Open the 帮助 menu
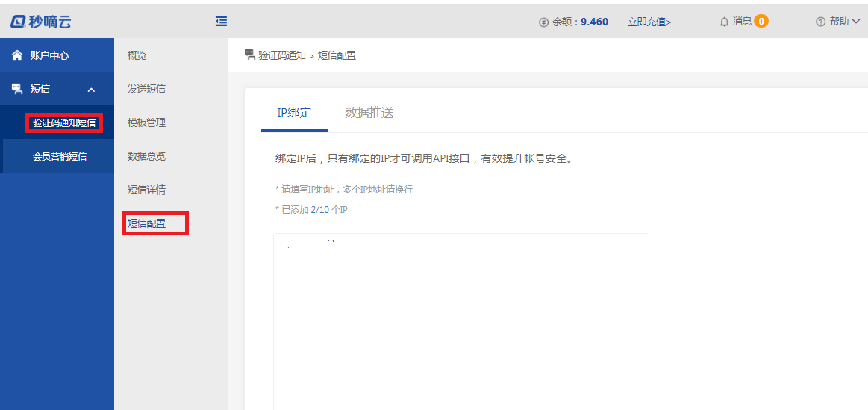Viewport: 868px width, 410px height. (839, 22)
